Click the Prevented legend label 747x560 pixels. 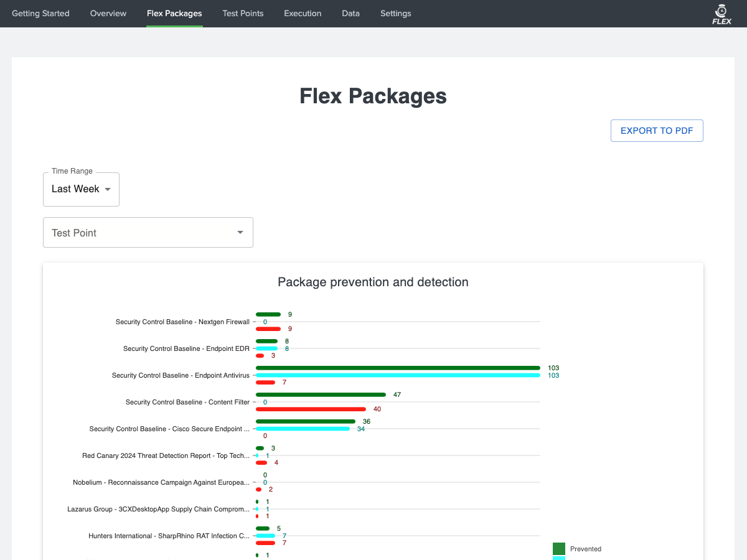pos(586,549)
